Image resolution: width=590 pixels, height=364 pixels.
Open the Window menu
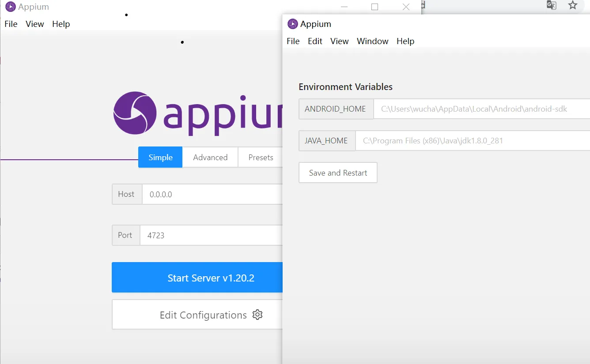pyautogui.click(x=373, y=41)
